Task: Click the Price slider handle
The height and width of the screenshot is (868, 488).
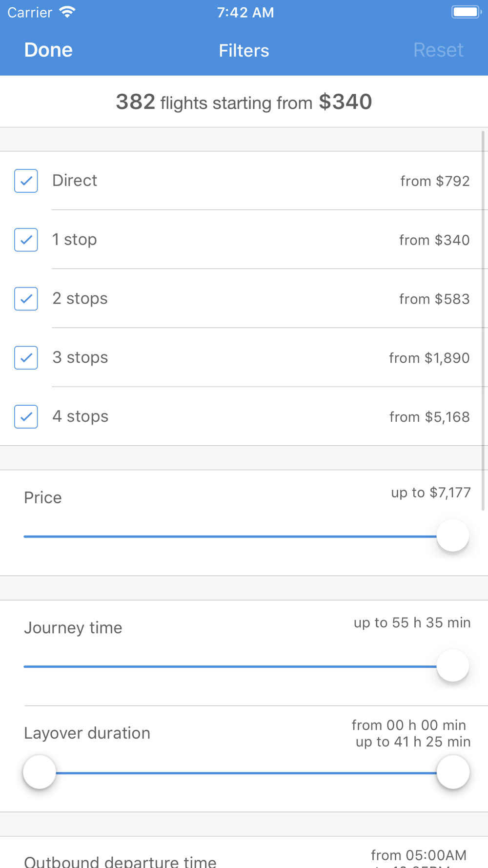Action: [453, 536]
